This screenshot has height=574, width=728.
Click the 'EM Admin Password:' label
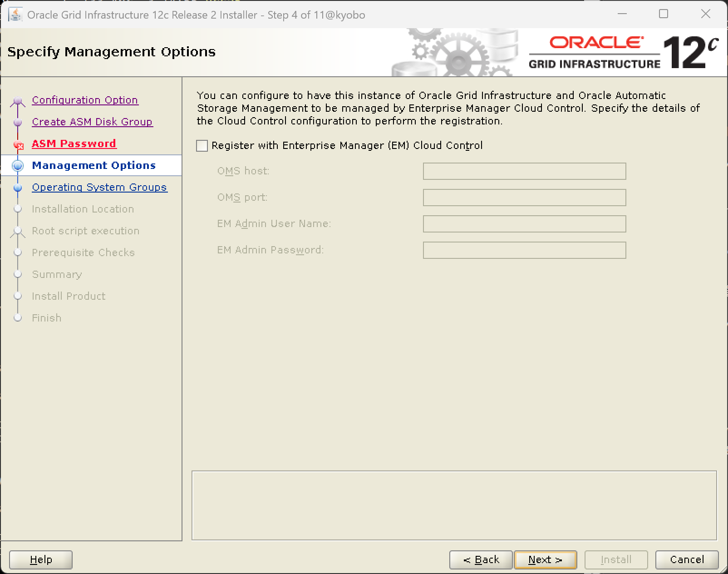pyautogui.click(x=271, y=250)
